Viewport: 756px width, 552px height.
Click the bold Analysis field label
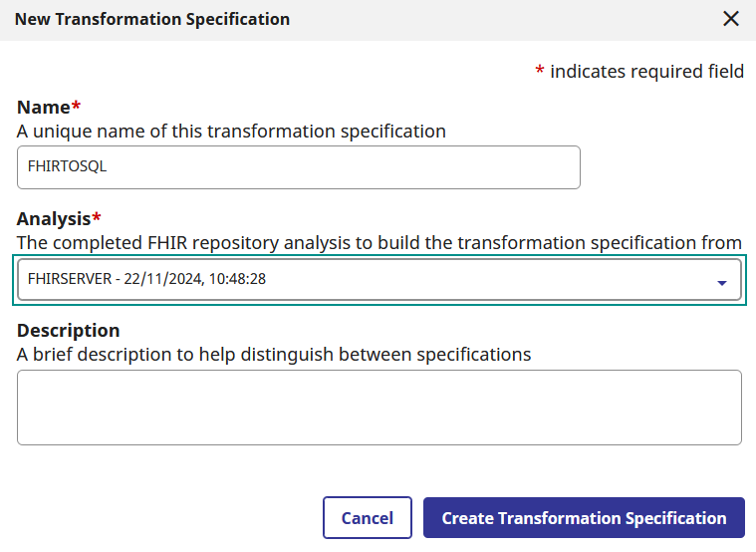click(54, 219)
